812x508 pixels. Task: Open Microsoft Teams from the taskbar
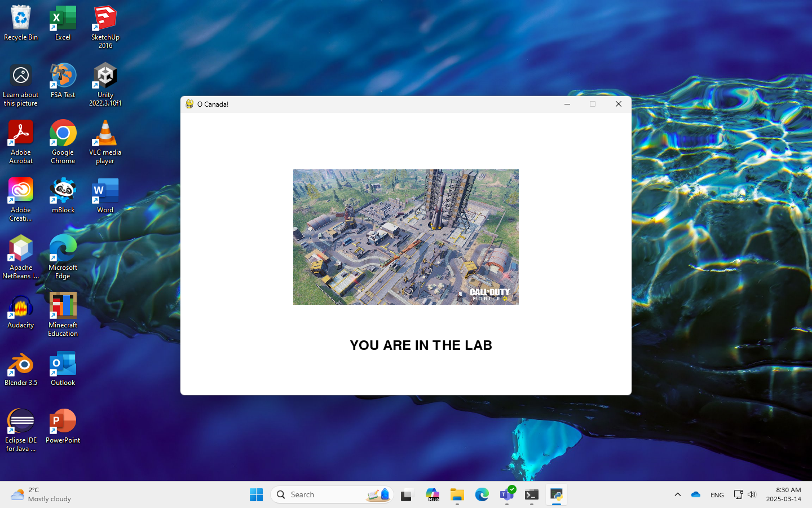point(507,494)
